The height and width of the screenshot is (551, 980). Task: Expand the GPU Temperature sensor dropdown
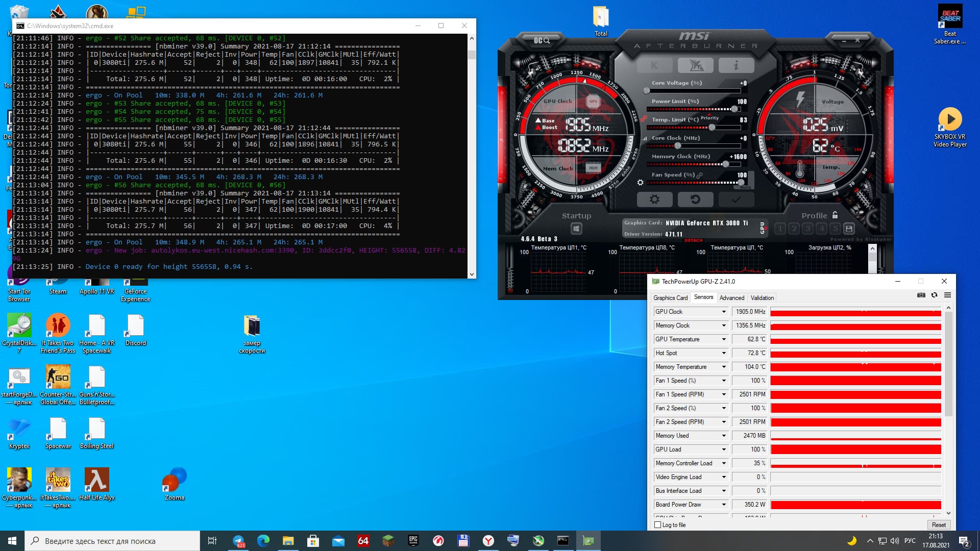(x=723, y=339)
